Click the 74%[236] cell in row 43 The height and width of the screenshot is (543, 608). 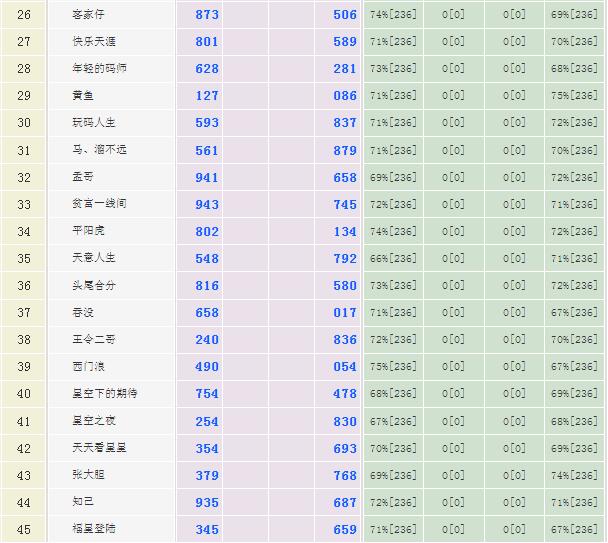[x=574, y=475]
